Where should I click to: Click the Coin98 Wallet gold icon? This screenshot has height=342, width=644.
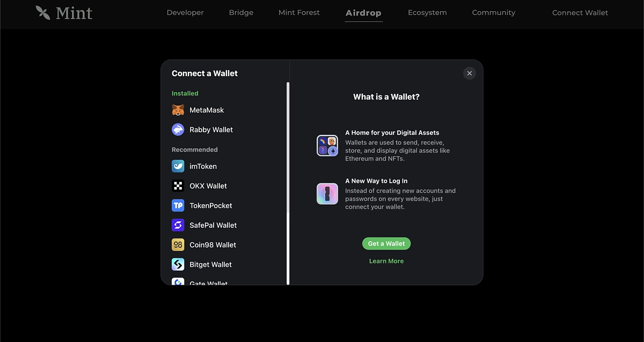pyautogui.click(x=178, y=245)
